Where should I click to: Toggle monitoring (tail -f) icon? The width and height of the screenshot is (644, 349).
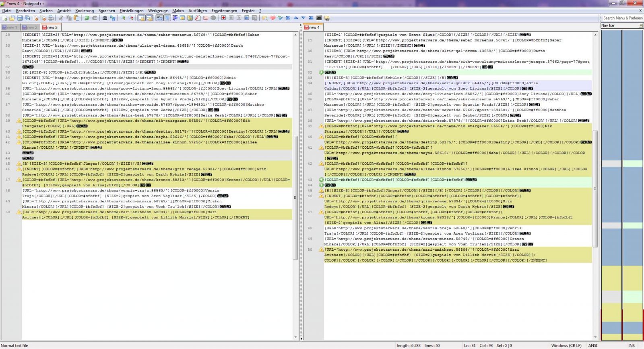pos(213,18)
